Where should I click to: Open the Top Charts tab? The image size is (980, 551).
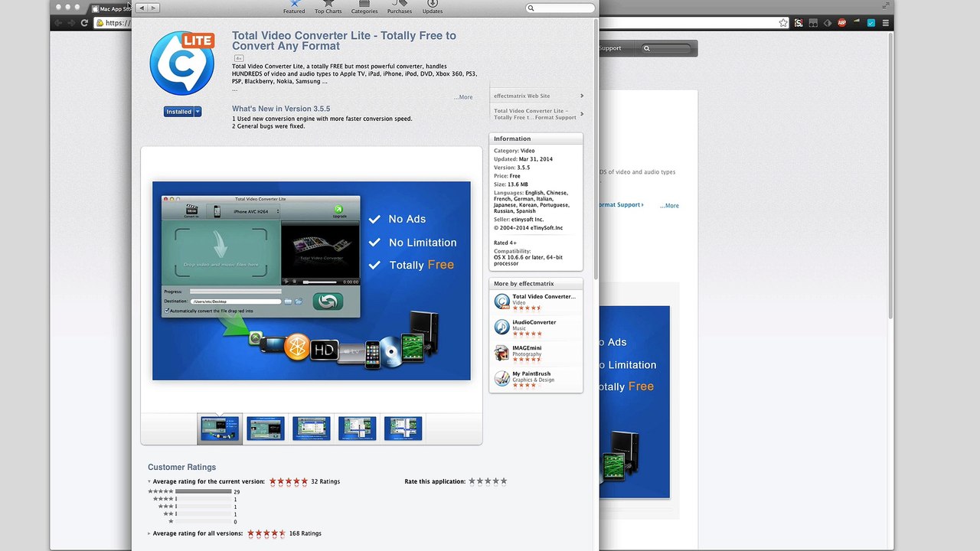click(x=328, y=8)
